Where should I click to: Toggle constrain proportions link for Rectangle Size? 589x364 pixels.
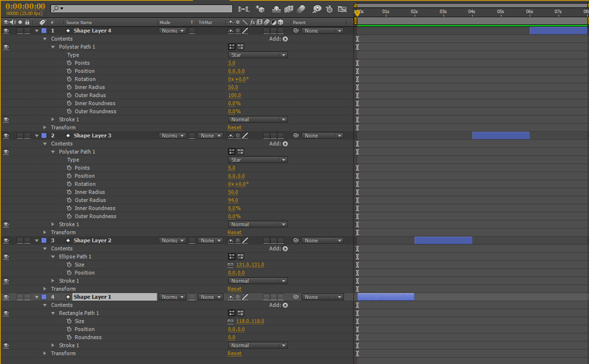pos(231,321)
